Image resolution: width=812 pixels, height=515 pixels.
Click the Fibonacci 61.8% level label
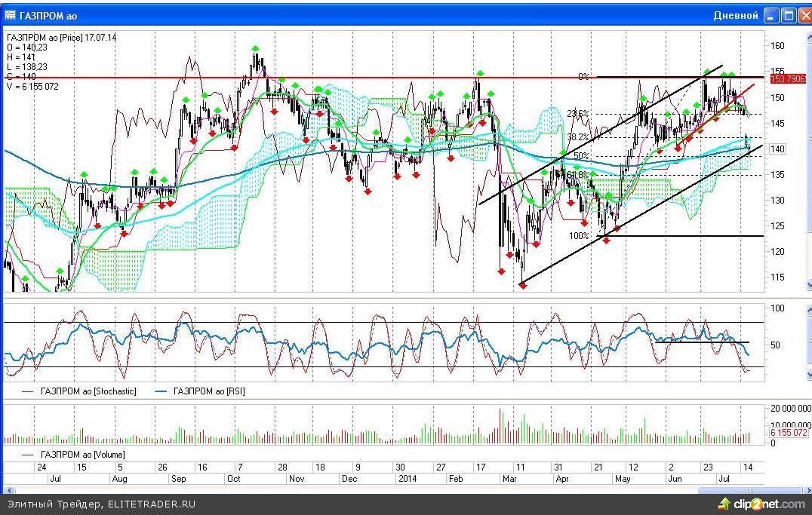[577, 175]
